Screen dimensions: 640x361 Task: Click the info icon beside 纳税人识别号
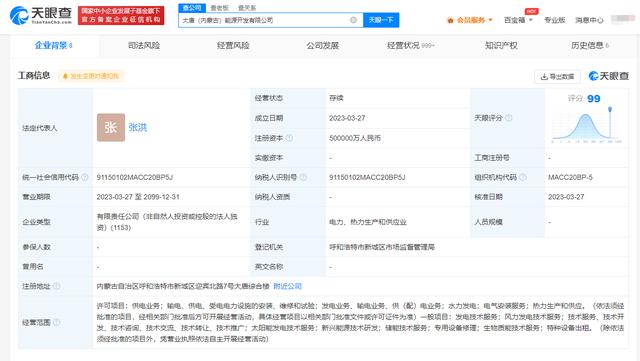(303, 177)
